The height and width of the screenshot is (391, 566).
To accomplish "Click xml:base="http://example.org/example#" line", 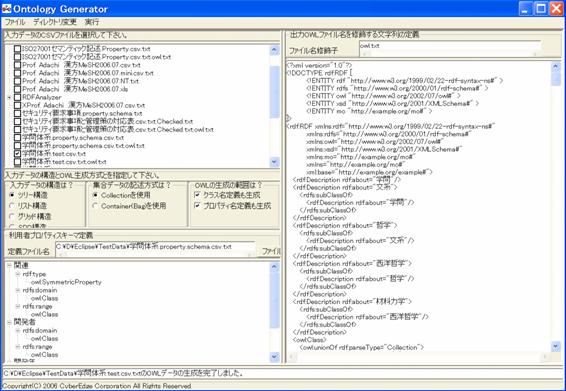I will point(369,172).
